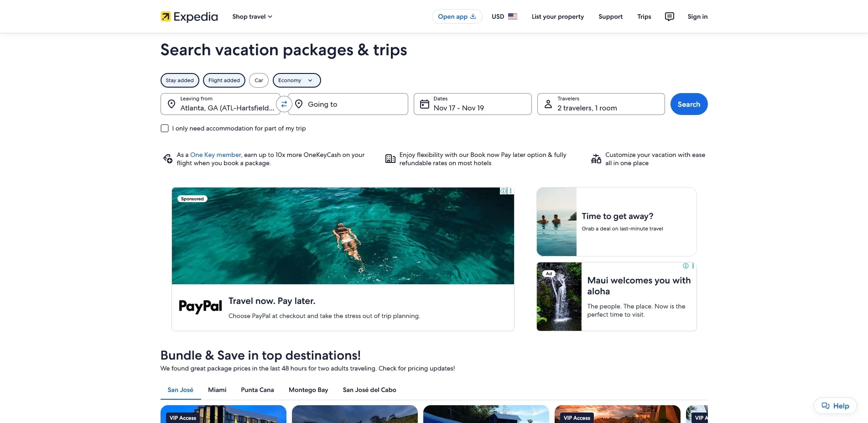
Task: Select the Montego Bay tab
Action: click(308, 390)
